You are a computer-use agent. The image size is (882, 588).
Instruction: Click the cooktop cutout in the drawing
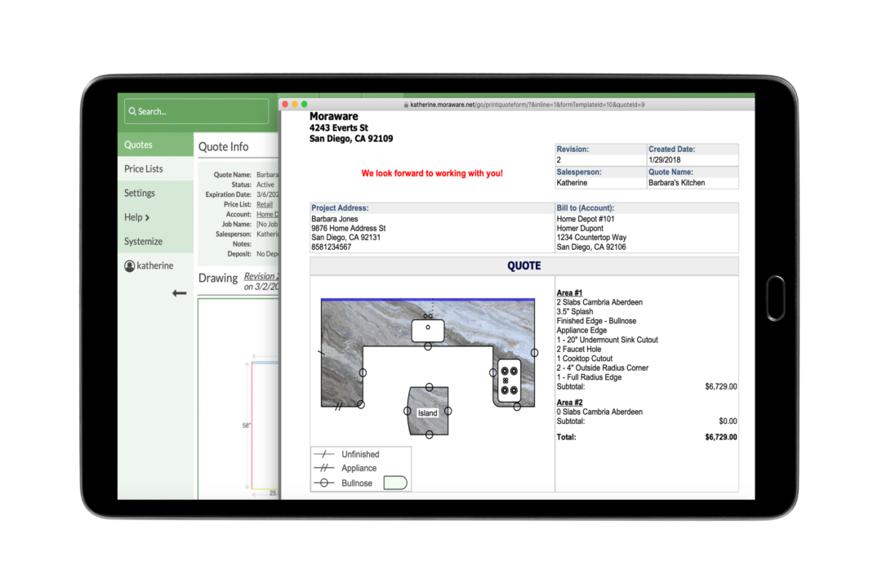tap(510, 381)
